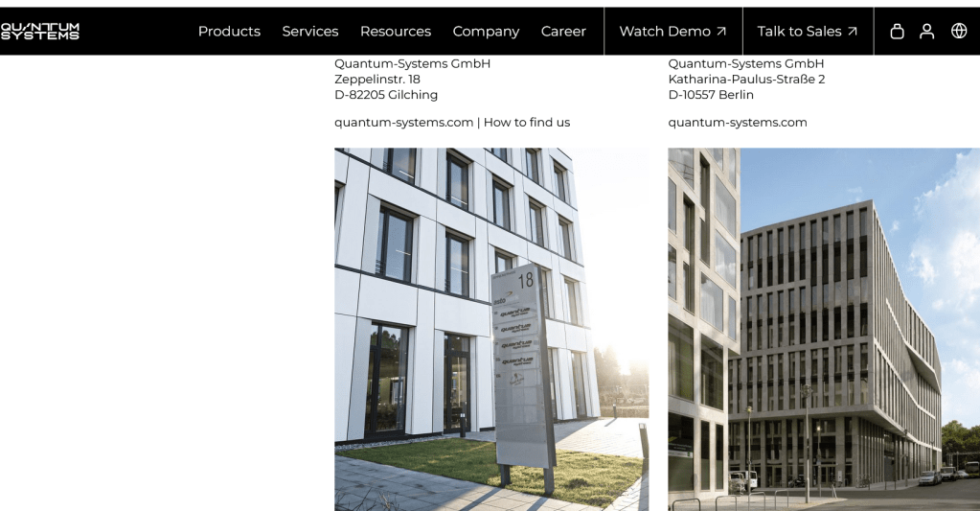The height and width of the screenshot is (511, 980).
Task: Click the Quantum Systems logo
Action: pos(40,32)
